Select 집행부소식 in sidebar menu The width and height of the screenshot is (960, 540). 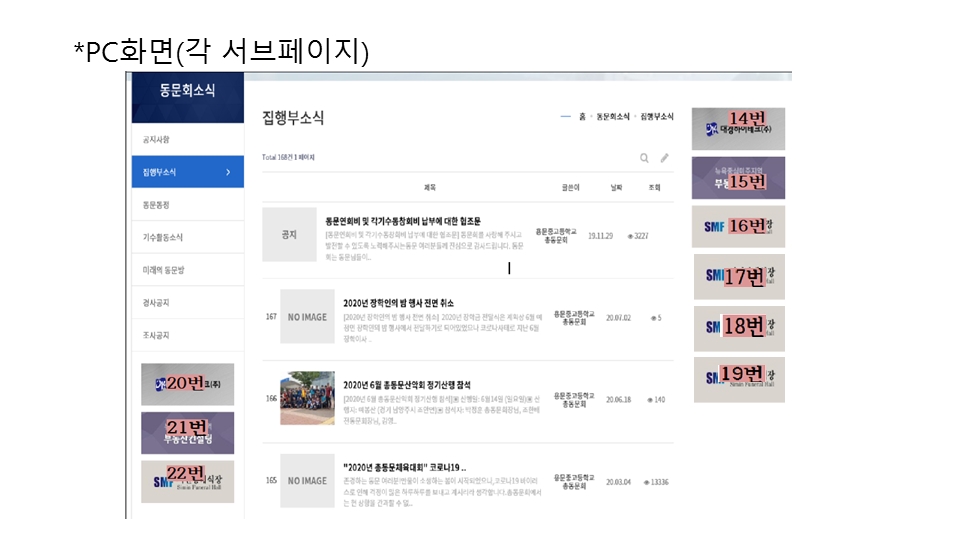click(187, 172)
